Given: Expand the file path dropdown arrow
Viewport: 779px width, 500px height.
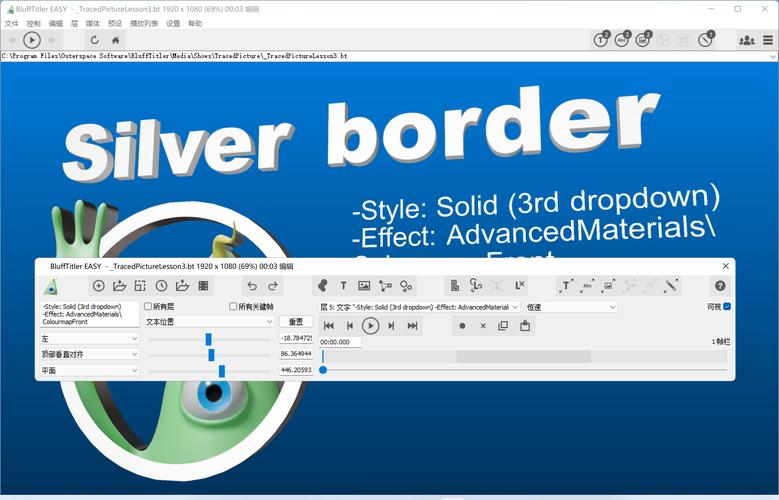Looking at the screenshot, I should point(773,56).
